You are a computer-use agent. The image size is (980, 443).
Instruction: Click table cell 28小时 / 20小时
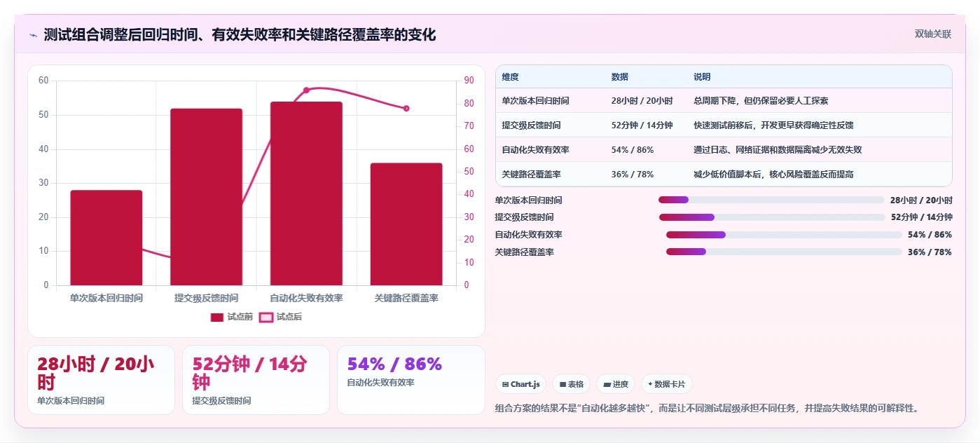click(642, 101)
